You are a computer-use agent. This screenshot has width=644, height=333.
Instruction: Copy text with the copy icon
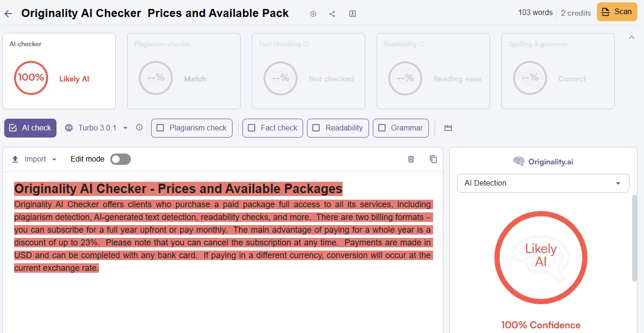pyautogui.click(x=434, y=159)
